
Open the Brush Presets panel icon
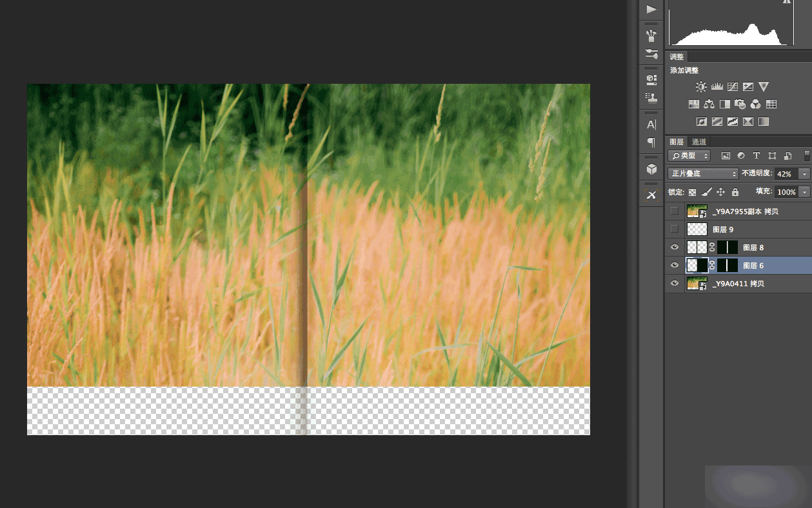(x=651, y=35)
